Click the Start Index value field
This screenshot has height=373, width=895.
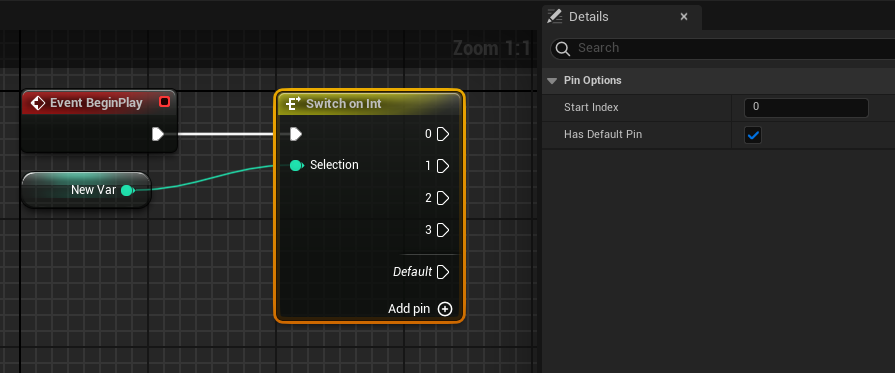[x=806, y=107]
